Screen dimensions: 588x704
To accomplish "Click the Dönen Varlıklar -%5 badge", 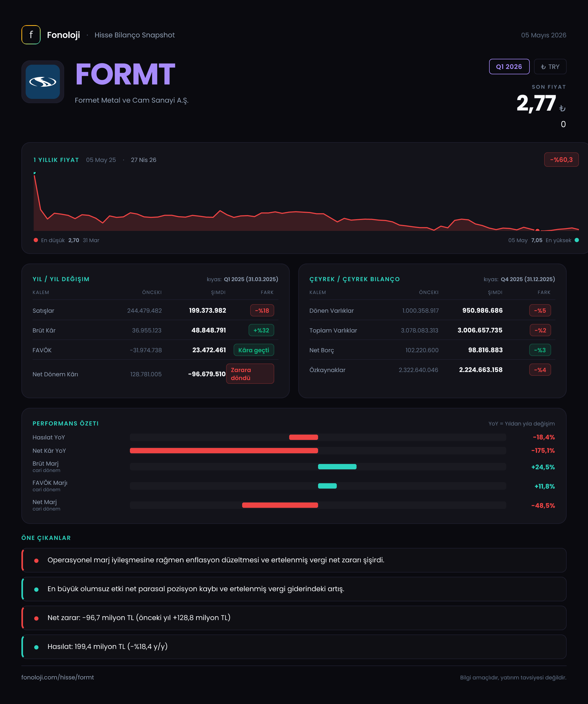I will 540,310.
